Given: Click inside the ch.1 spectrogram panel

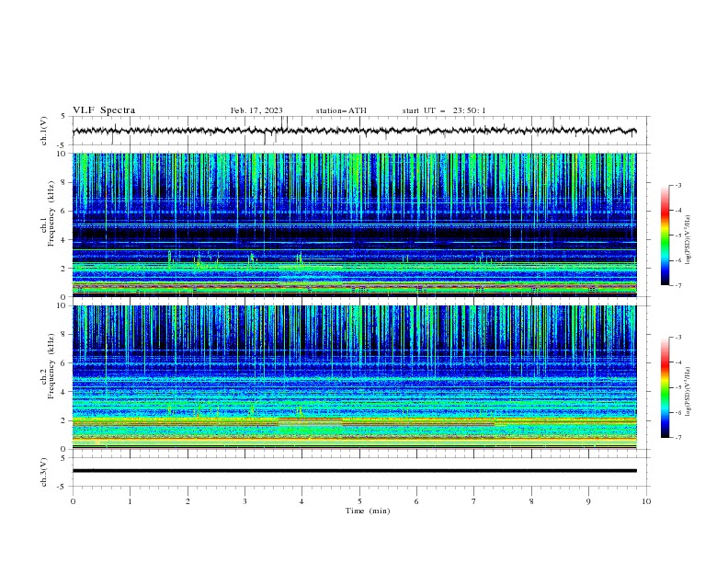Looking at the screenshot, I should click(x=354, y=224).
